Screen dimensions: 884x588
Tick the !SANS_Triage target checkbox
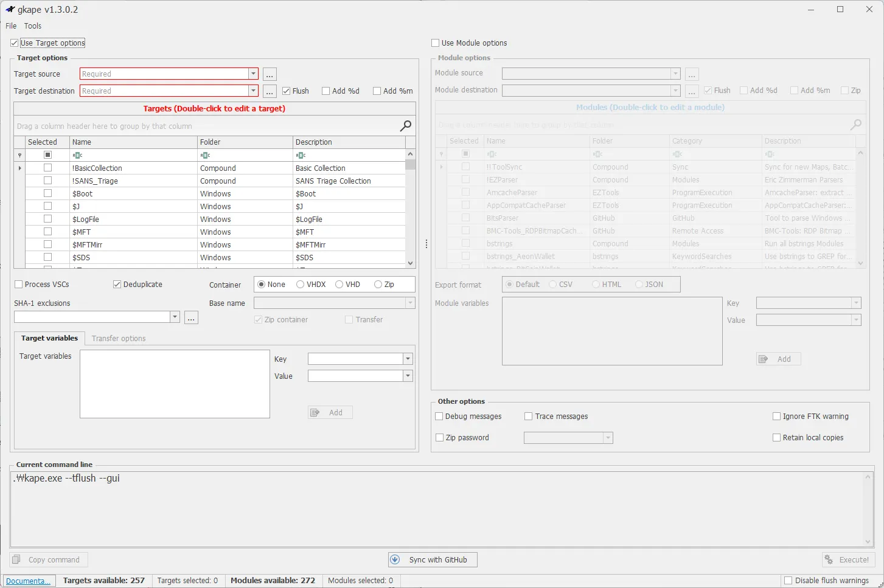tap(47, 181)
